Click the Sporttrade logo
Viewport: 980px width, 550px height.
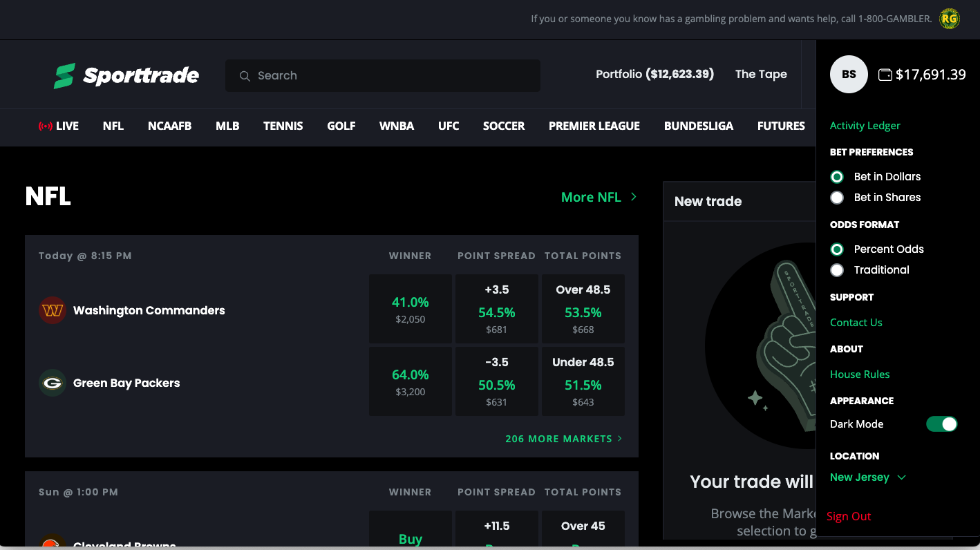pos(126,75)
